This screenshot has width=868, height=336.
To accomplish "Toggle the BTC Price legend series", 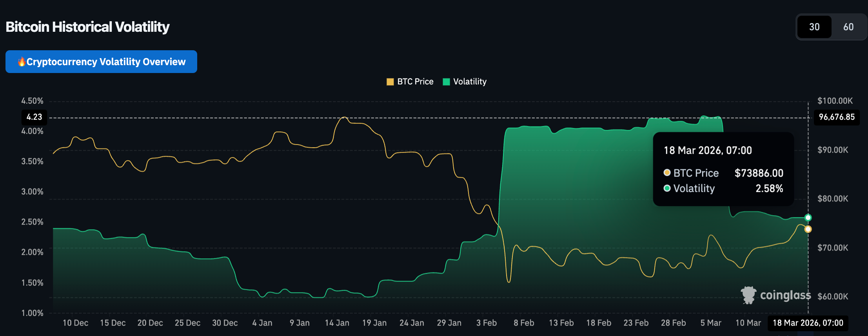I will tap(415, 82).
